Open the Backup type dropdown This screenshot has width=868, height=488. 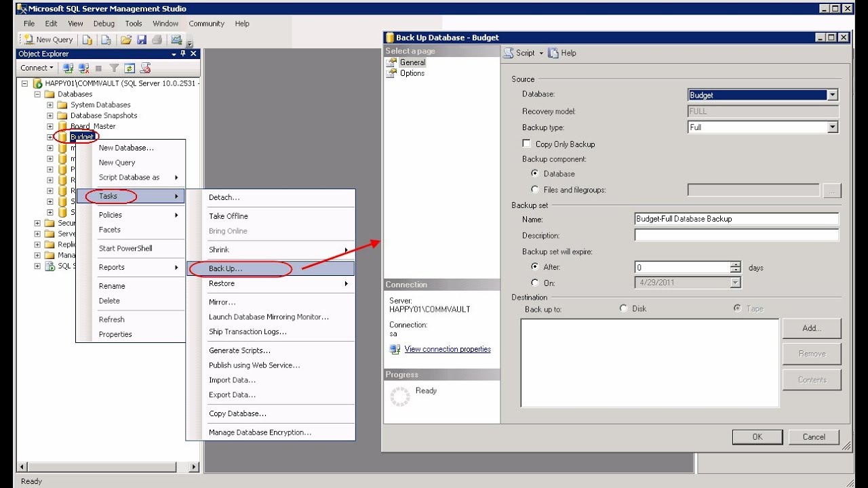pyautogui.click(x=833, y=127)
